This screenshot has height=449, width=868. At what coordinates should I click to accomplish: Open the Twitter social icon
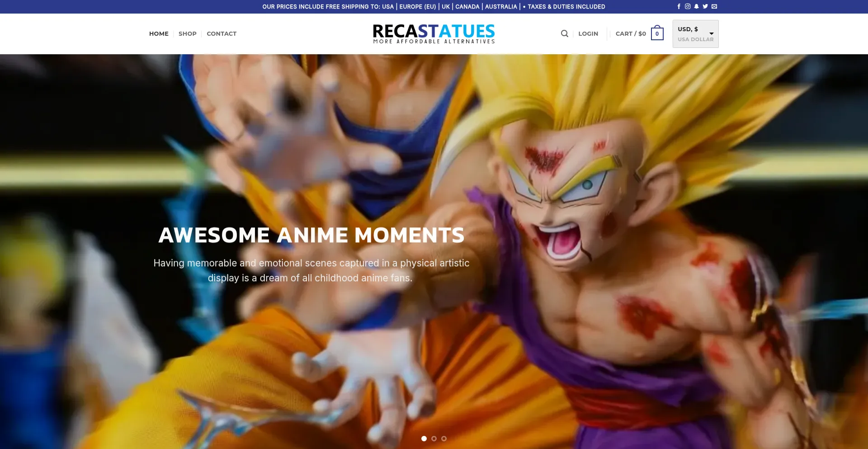[705, 6]
